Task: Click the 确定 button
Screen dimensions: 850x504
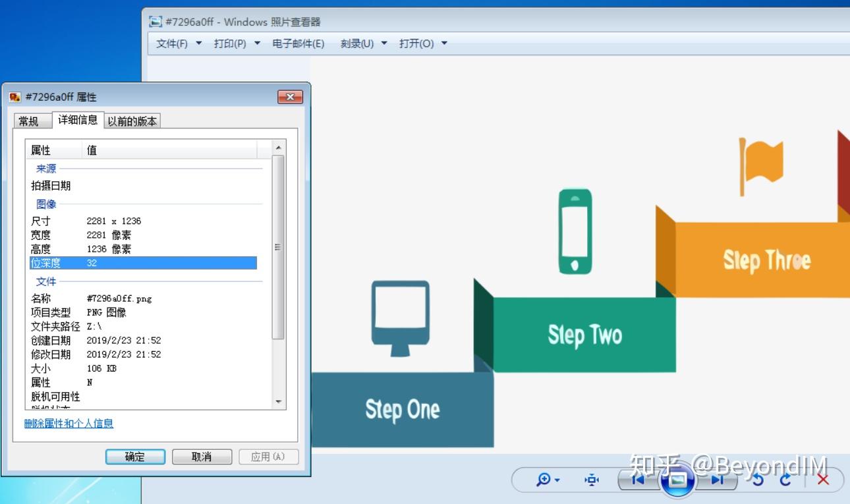Action: tap(135, 457)
